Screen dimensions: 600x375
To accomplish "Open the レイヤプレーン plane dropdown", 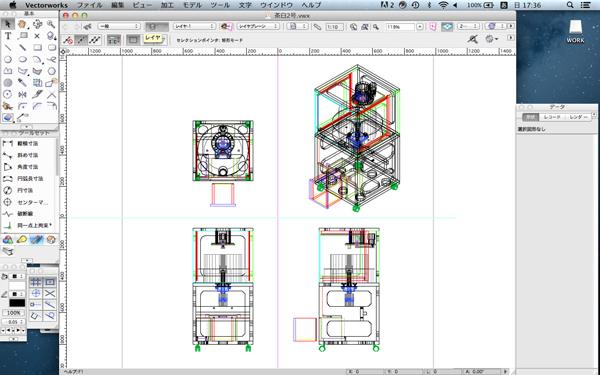I will [258, 26].
